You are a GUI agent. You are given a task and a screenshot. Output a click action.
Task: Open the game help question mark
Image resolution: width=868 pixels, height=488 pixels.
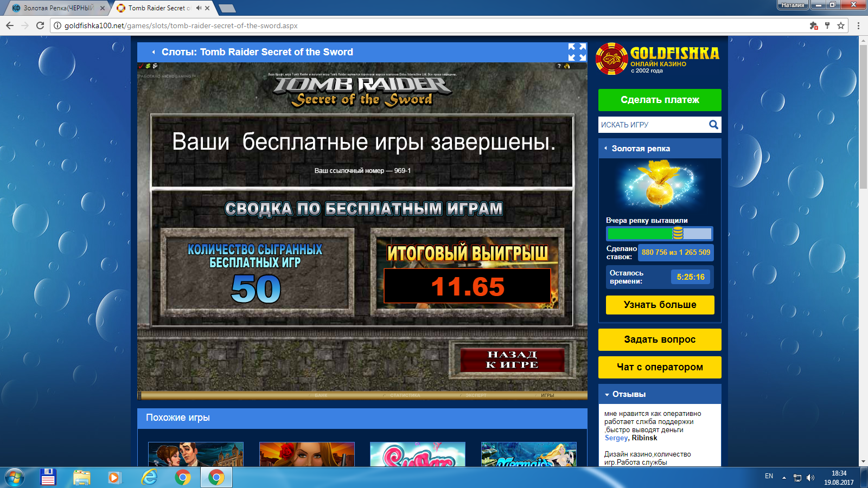(559, 66)
